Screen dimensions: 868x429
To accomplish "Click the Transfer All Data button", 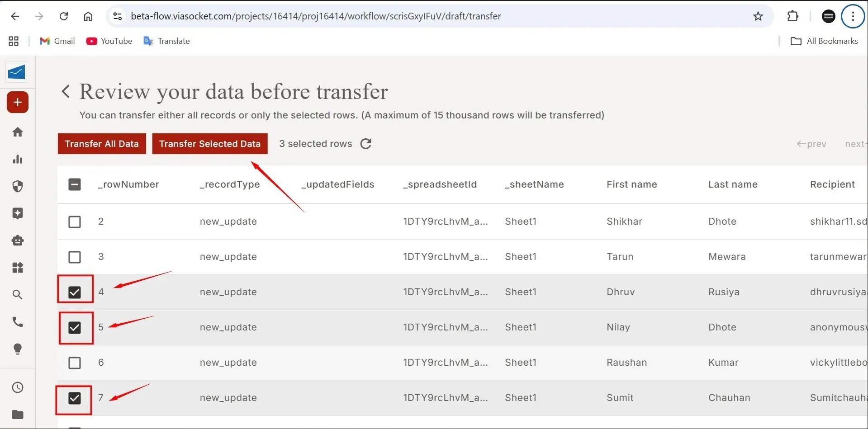I will 101,144.
